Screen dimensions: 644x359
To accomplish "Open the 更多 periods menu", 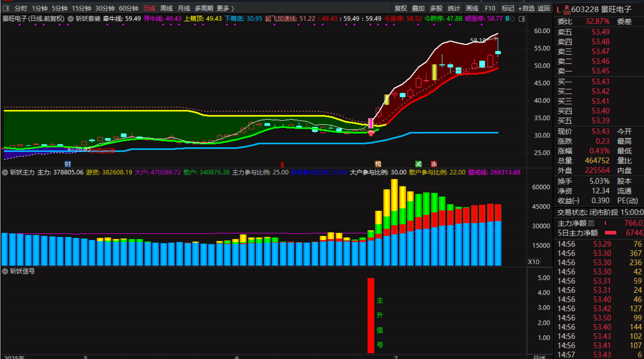I will coord(225,8).
